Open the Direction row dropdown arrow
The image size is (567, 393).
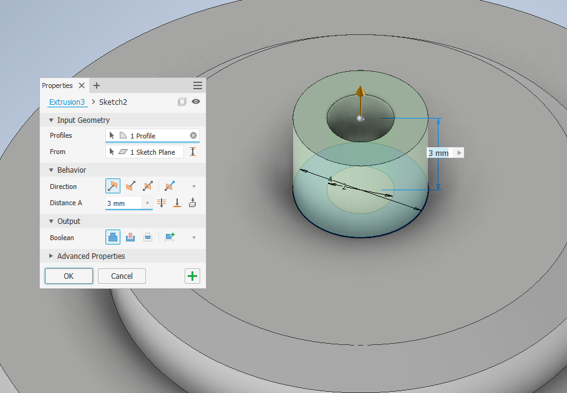(x=194, y=187)
